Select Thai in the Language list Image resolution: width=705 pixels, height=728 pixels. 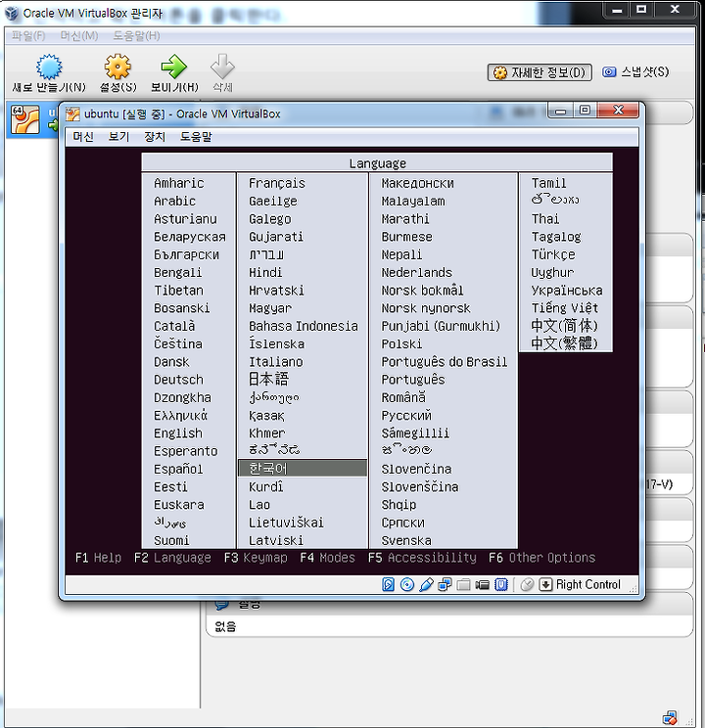tap(545, 218)
